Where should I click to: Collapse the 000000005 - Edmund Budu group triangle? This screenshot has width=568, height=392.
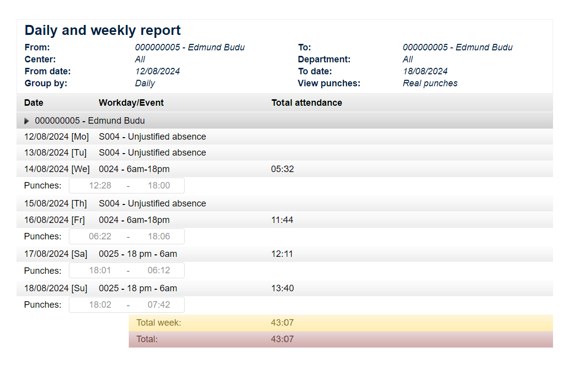[x=26, y=121]
